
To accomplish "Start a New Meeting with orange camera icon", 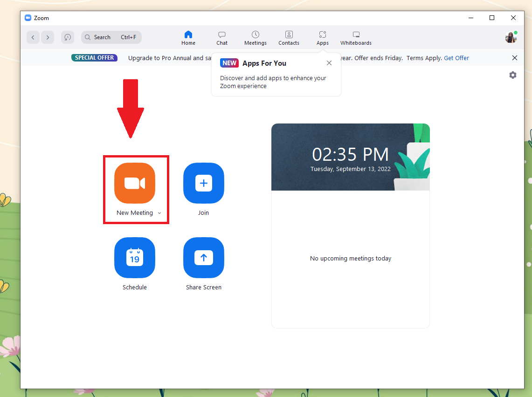I will (135, 183).
